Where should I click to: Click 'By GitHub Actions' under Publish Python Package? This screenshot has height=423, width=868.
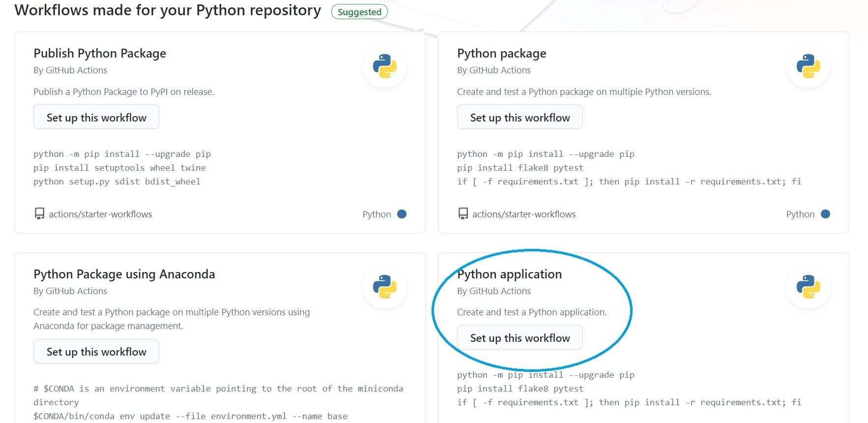(70, 70)
